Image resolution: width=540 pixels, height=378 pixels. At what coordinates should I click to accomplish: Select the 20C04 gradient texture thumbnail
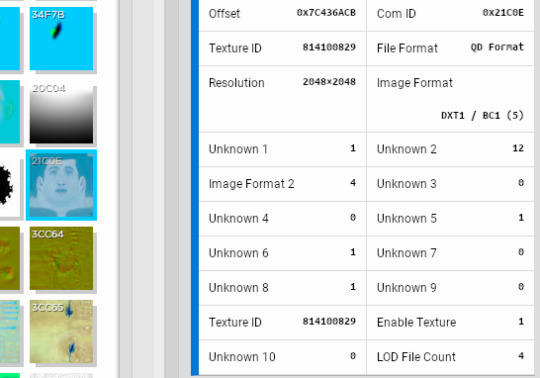[61, 112]
